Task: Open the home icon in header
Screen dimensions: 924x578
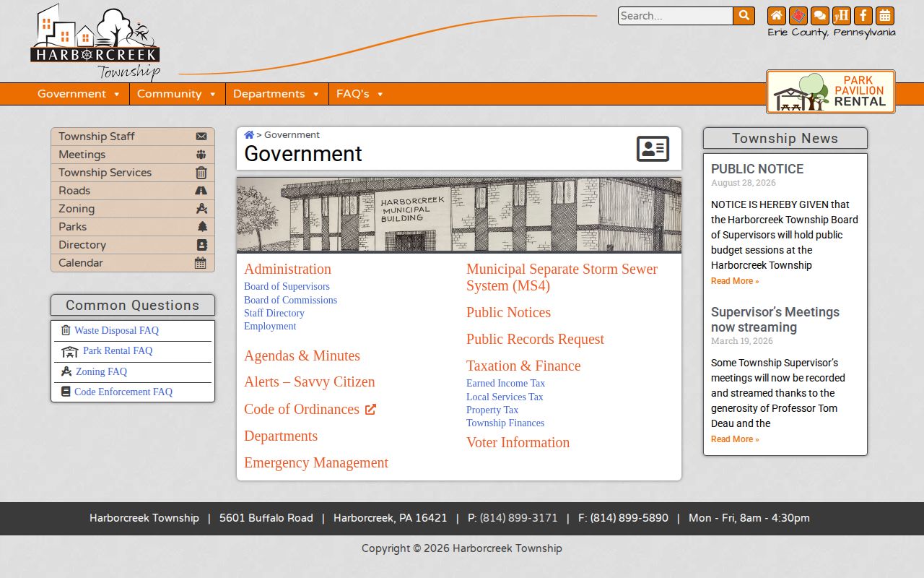Action: (x=777, y=16)
